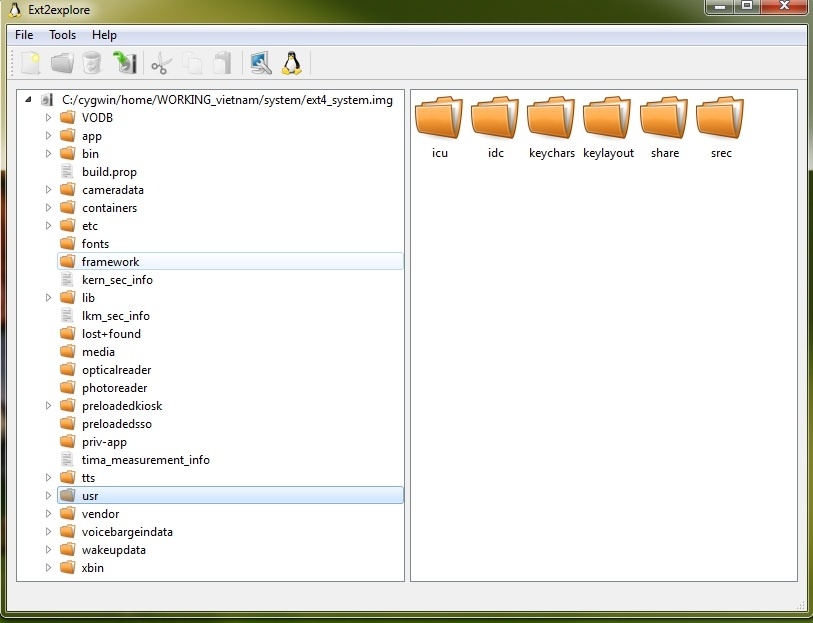Expand the containers folder arrow

pos(48,207)
